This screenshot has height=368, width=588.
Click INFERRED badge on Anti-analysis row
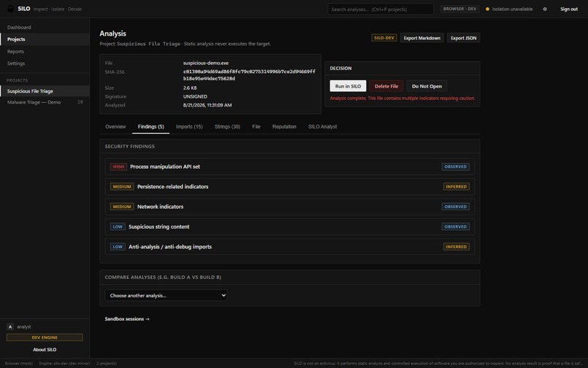[x=457, y=247]
